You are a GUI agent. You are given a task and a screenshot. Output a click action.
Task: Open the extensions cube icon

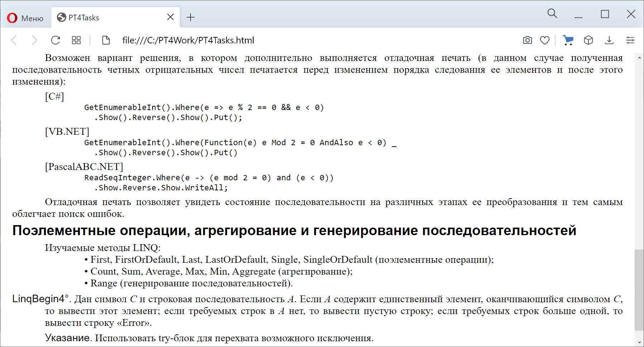(x=588, y=40)
